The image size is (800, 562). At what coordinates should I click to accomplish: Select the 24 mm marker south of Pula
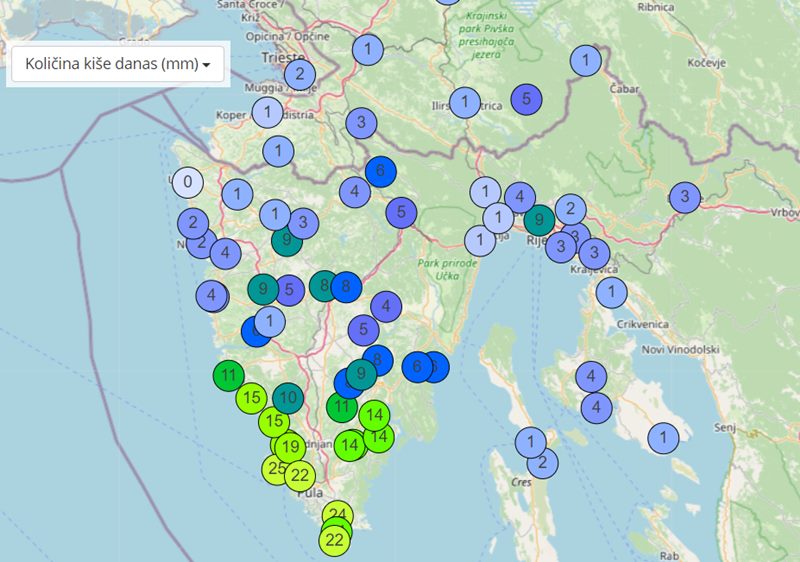tap(338, 515)
